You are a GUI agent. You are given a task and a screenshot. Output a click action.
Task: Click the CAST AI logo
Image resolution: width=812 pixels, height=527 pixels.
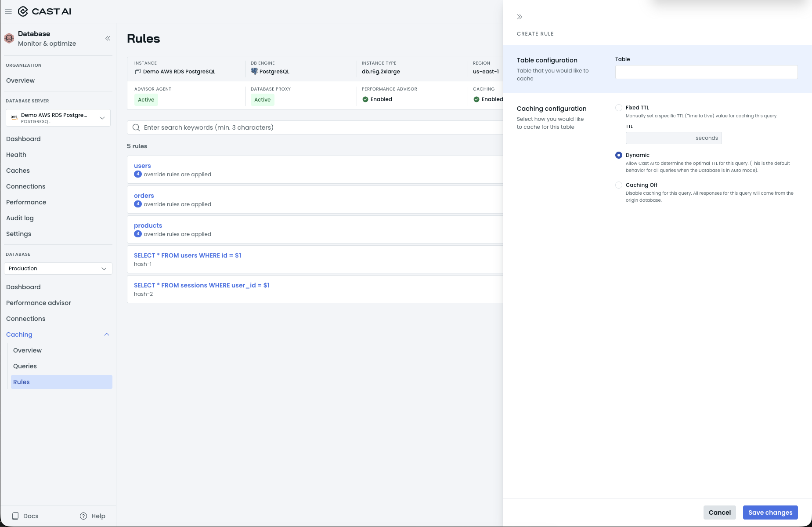[x=44, y=11]
